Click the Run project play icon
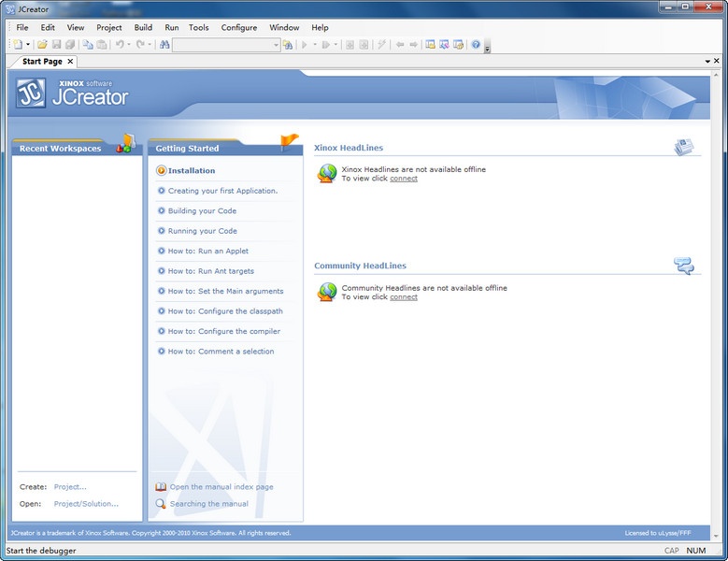Viewport: 728px width, 561px height. [x=305, y=45]
